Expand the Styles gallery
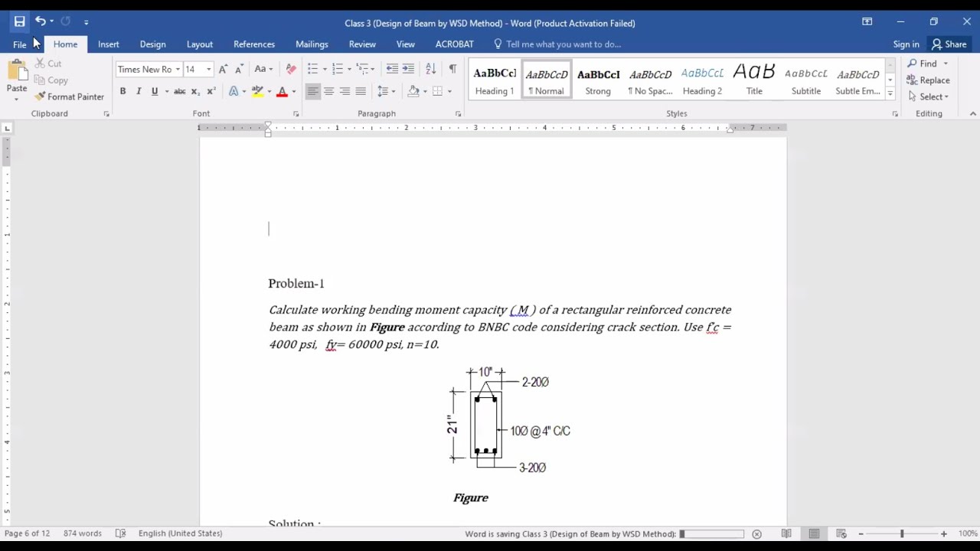The image size is (980, 551). 890,93
